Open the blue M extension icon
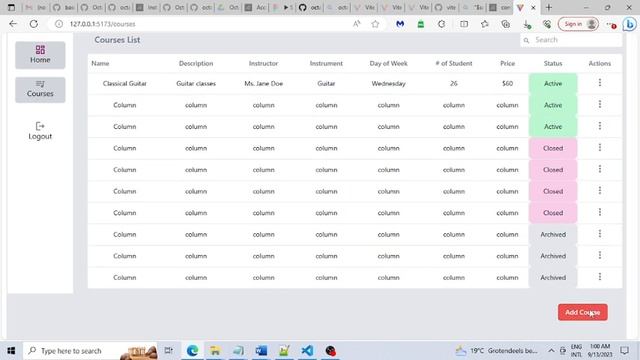Screen dimensions: 640x360 (400, 24)
